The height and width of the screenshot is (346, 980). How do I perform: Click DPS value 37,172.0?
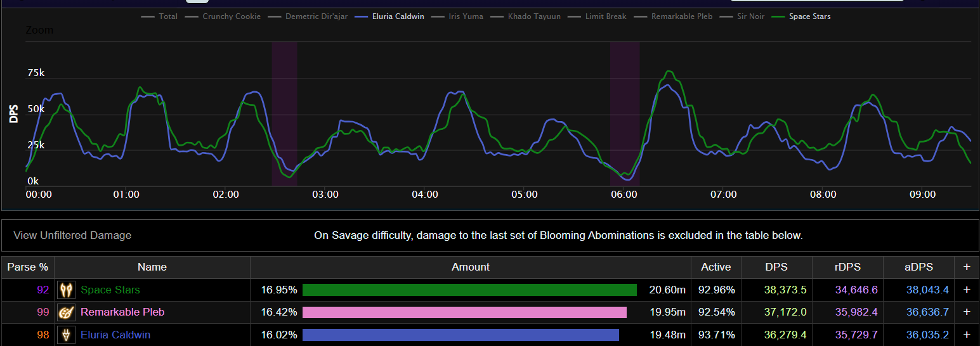[x=785, y=312]
